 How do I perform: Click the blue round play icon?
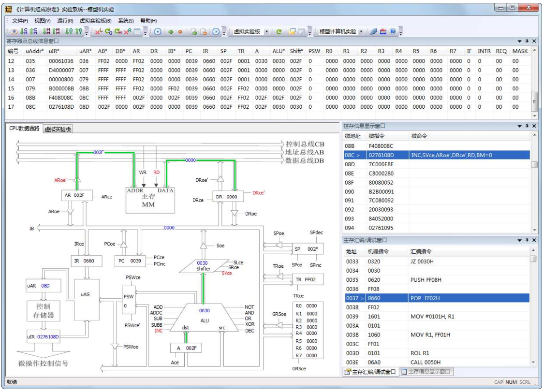coord(216,31)
